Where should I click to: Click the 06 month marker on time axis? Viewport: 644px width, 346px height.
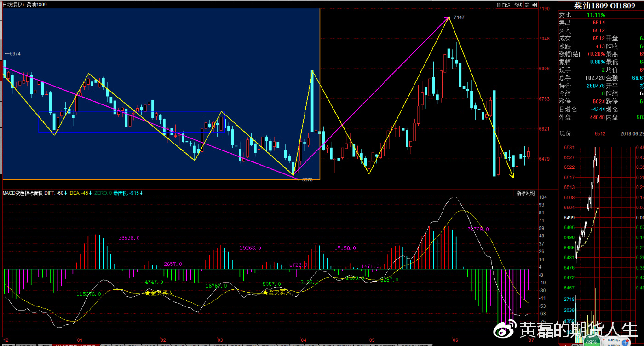tap(455, 340)
